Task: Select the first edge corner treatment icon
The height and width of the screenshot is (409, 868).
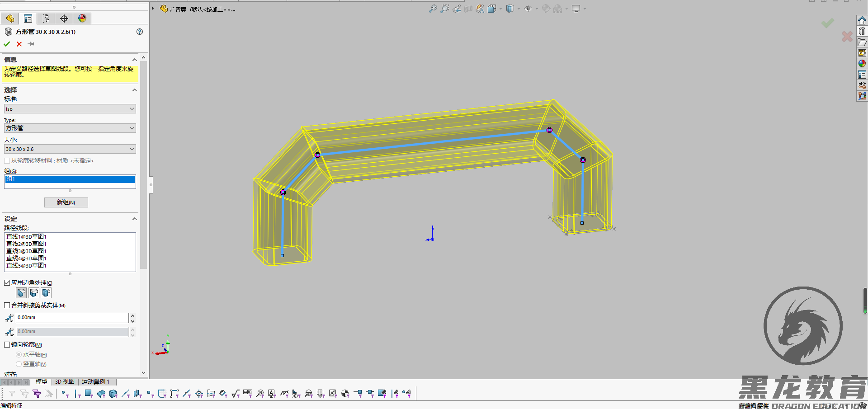Action: coord(21,293)
